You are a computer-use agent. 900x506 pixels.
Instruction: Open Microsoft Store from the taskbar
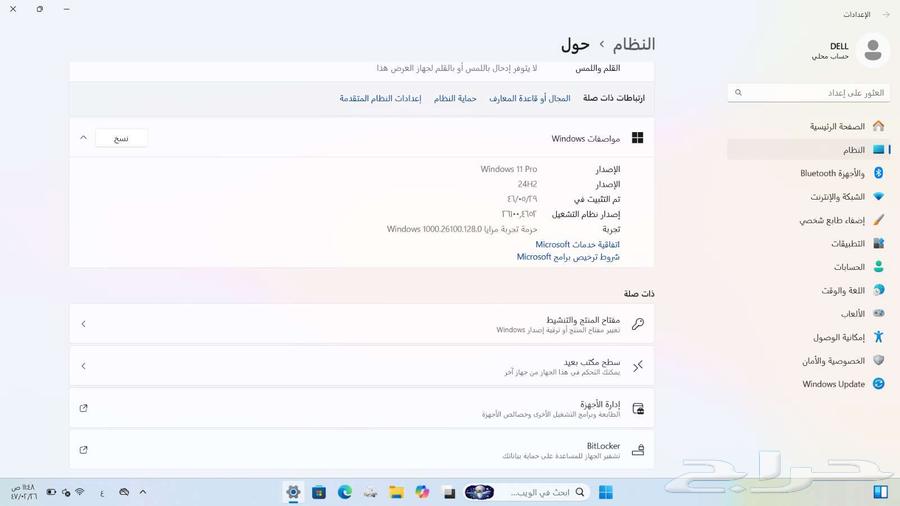319,492
